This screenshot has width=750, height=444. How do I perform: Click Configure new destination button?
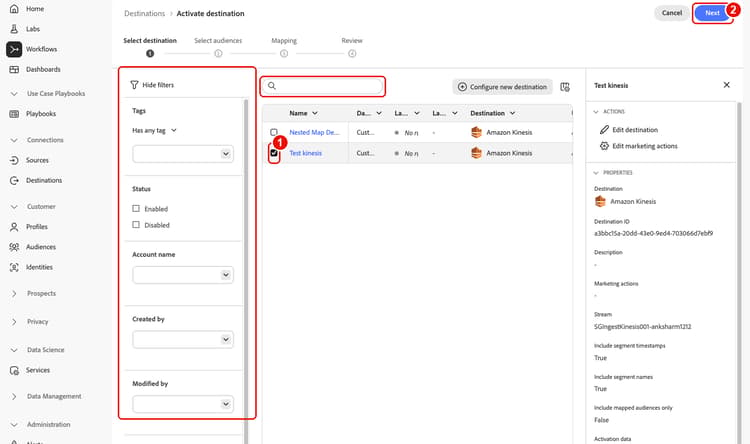click(x=502, y=87)
